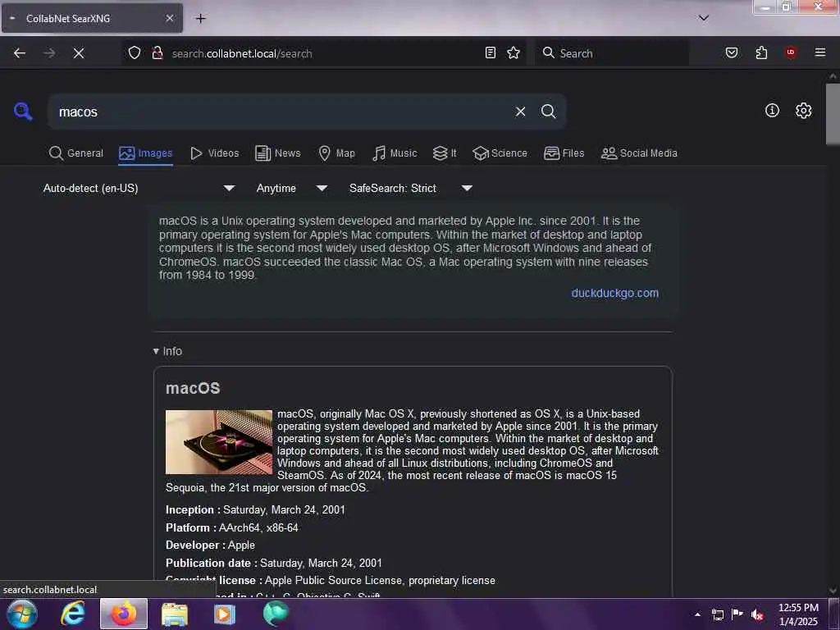Open a new tab with the plus button

201,19
